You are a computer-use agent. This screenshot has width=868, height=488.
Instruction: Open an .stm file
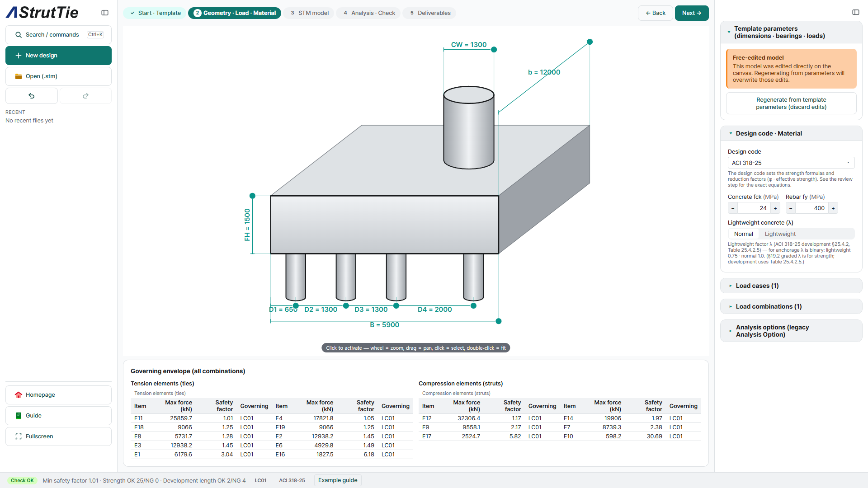pyautogui.click(x=58, y=76)
